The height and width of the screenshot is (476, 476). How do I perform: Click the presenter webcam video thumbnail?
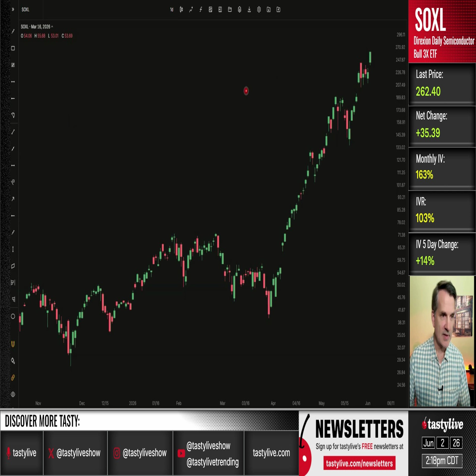coord(442,341)
